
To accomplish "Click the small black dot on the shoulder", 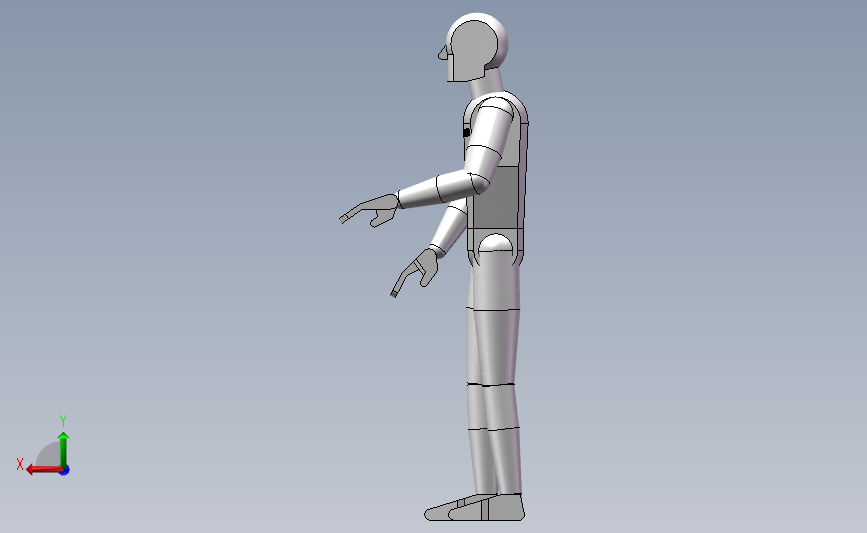I will [x=467, y=133].
